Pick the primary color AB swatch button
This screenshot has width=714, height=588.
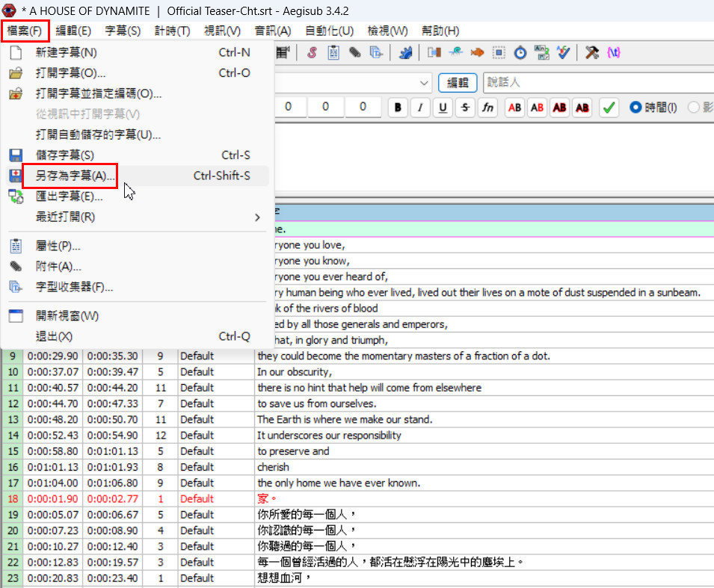(x=514, y=108)
